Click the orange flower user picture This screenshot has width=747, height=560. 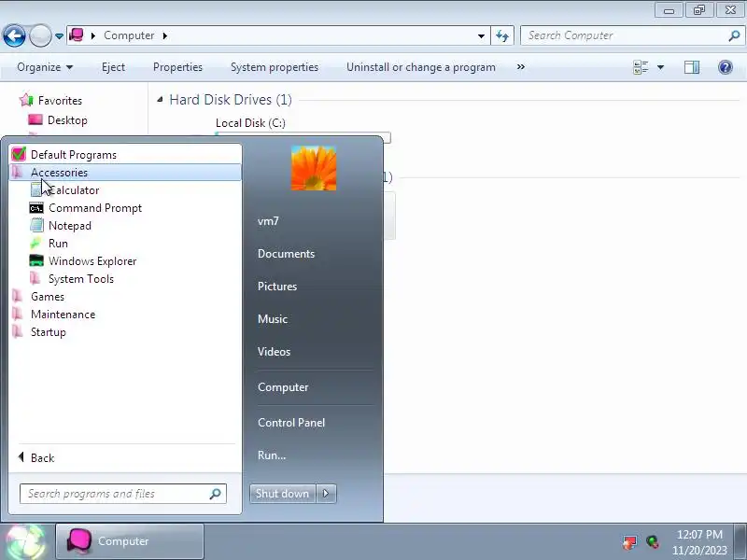tap(314, 168)
